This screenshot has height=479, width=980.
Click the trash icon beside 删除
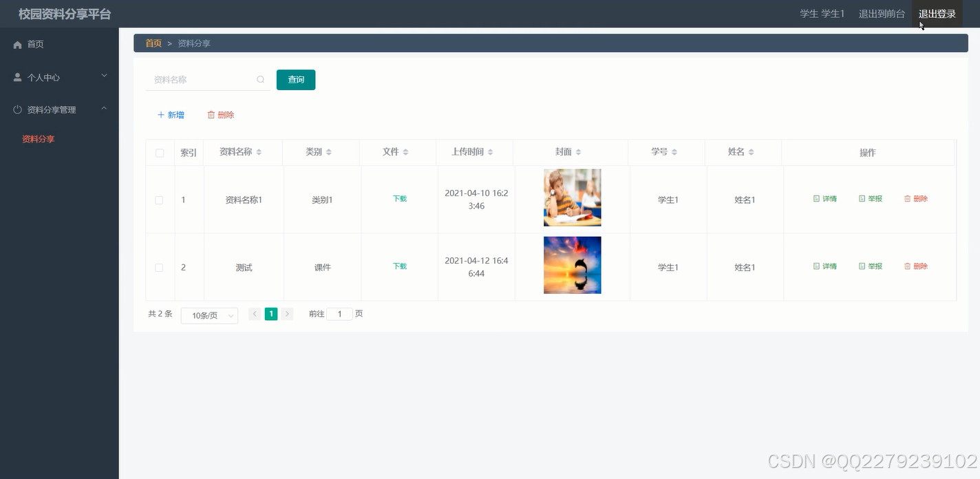[x=211, y=114]
